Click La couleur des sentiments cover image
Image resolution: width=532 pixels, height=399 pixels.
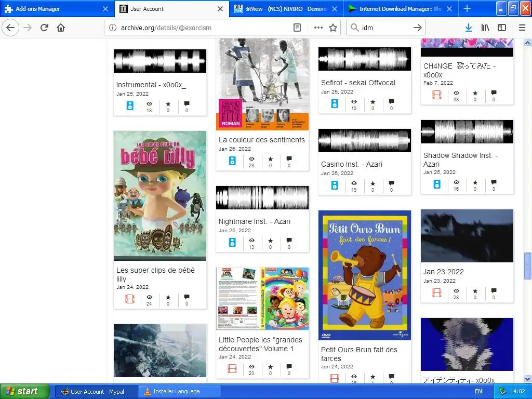pyautogui.click(x=262, y=84)
